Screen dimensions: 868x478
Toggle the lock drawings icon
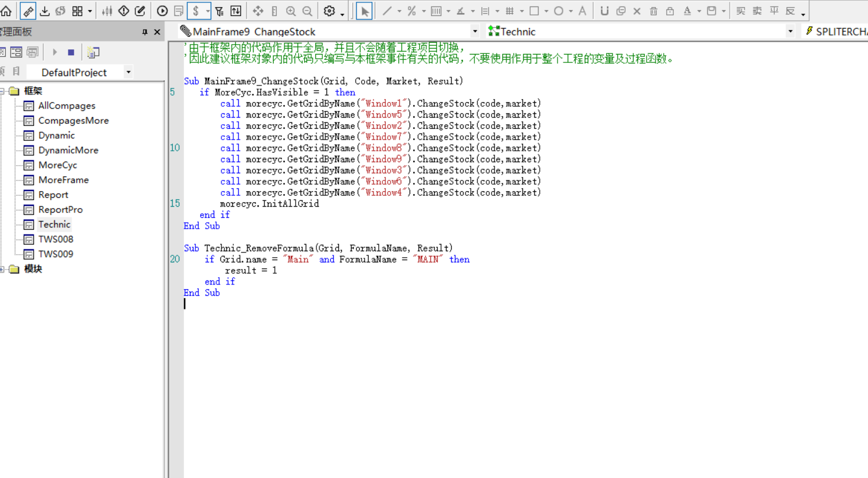(x=670, y=11)
